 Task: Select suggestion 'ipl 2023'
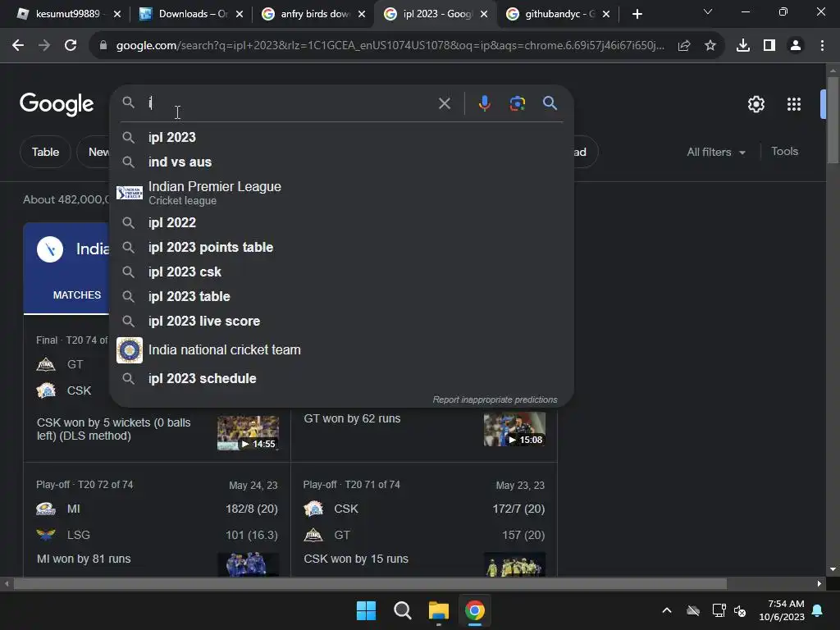[x=341, y=137]
